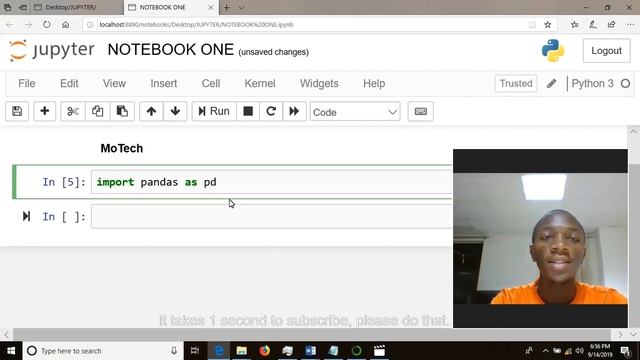Open the notification center icon
The height and width of the screenshot is (360, 640).
625,351
